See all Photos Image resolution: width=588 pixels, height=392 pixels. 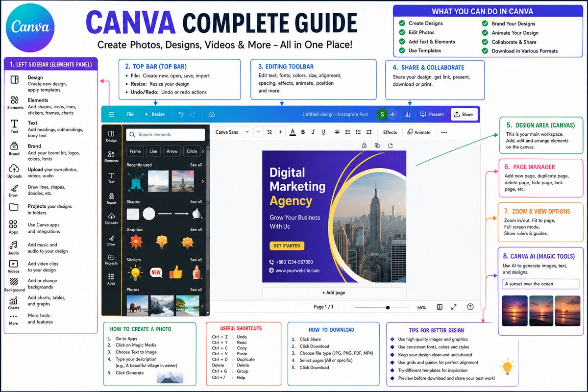point(196,290)
